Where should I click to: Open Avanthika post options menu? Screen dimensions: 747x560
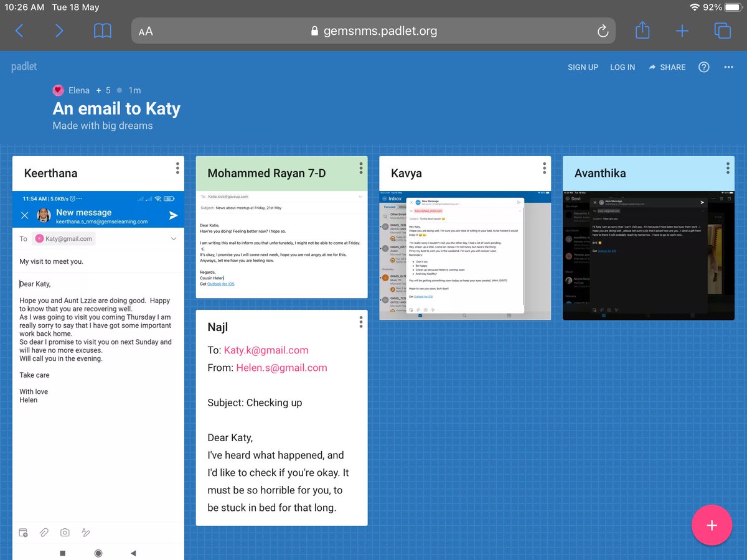(x=728, y=168)
